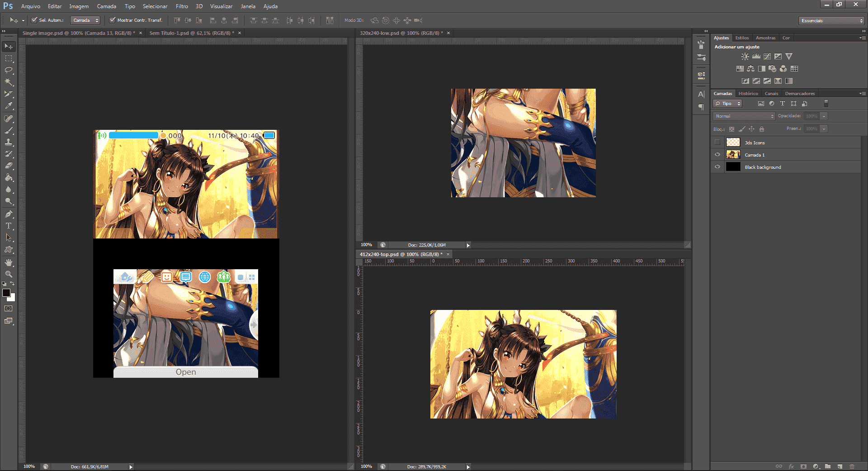The image size is (868, 471).
Task: Create a new layer
Action: 840,466
